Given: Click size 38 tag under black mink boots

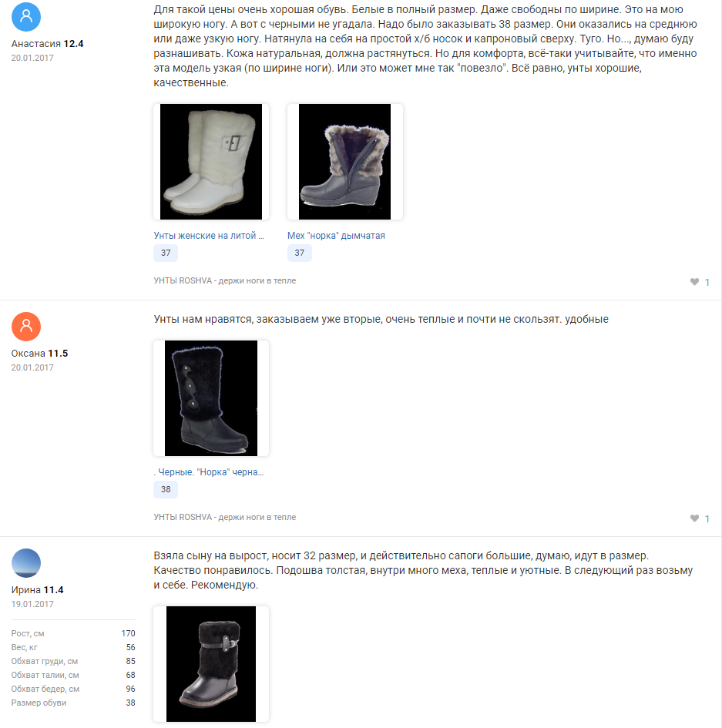Looking at the screenshot, I should coord(166,489).
